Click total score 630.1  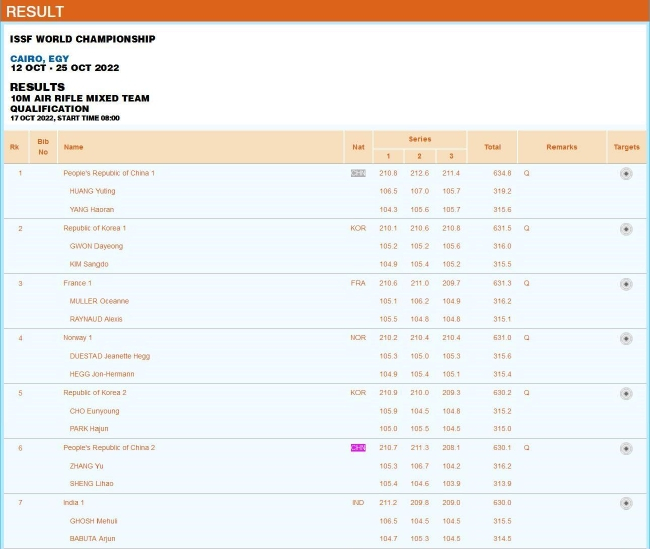tap(502, 447)
